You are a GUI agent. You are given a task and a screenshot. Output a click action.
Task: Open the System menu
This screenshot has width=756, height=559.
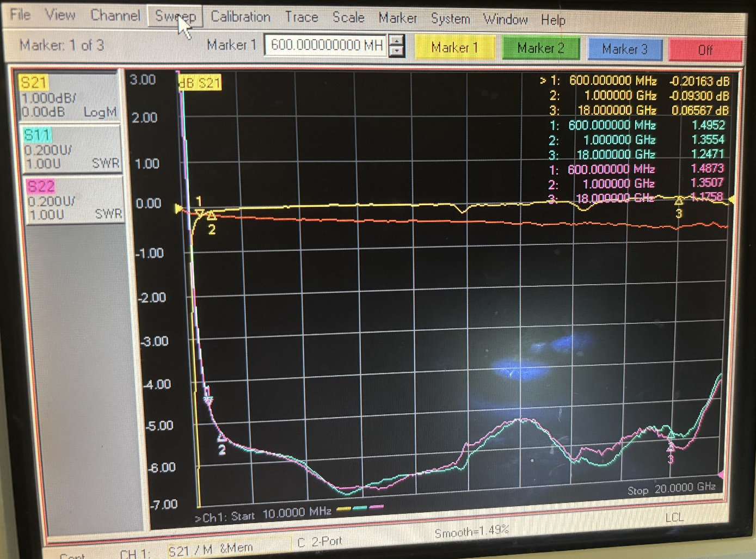click(x=450, y=19)
